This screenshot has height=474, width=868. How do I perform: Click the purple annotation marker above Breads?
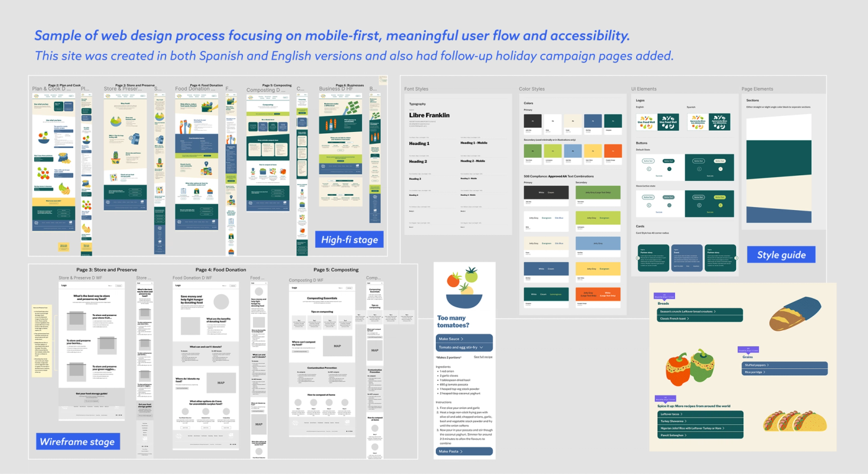click(x=664, y=296)
